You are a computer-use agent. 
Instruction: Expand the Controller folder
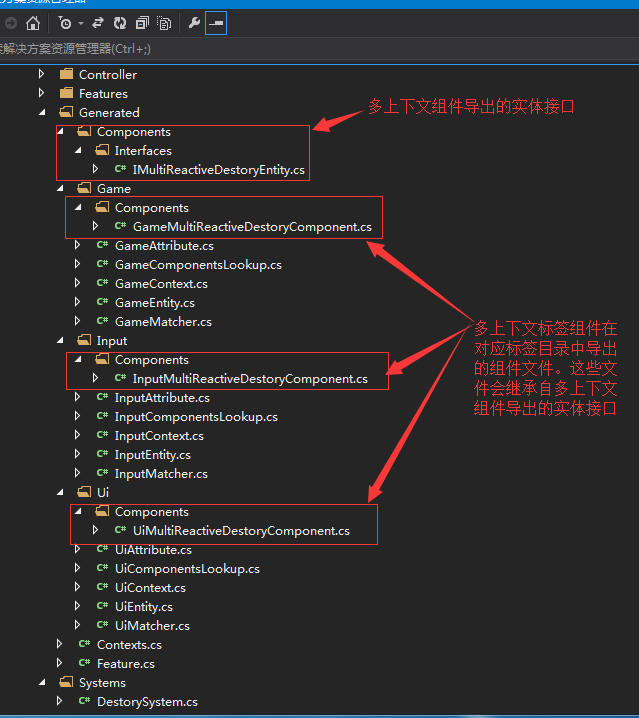point(41,74)
